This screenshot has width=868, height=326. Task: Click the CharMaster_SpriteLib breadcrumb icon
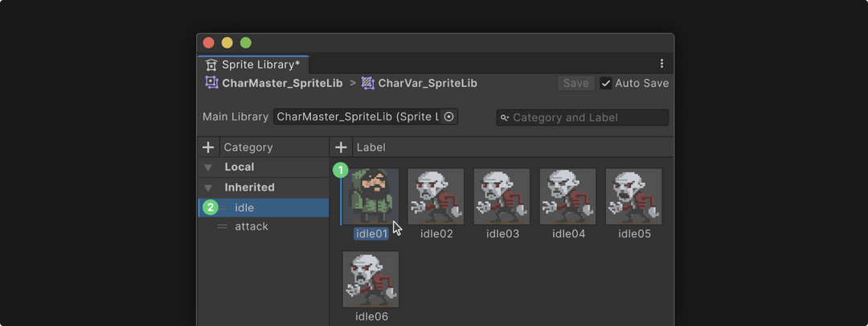coord(211,83)
